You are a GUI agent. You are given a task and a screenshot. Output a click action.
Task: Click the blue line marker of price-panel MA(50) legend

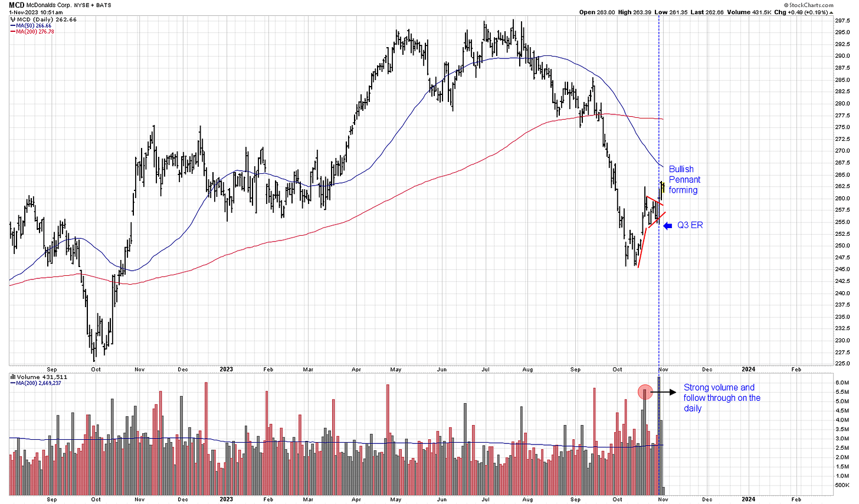pyautogui.click(x=12, y=26)
